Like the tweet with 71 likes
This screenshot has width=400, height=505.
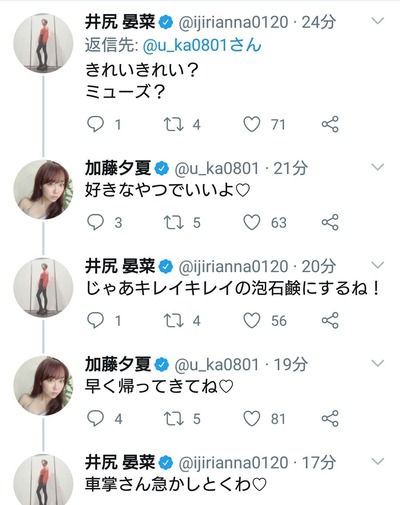coord(252,124)
